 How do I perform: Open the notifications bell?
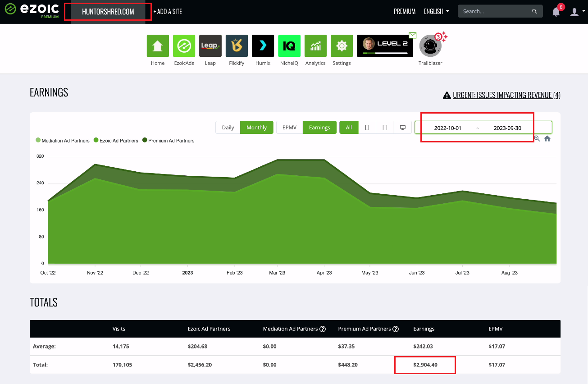pyautogui.click(x=556, y=12)
